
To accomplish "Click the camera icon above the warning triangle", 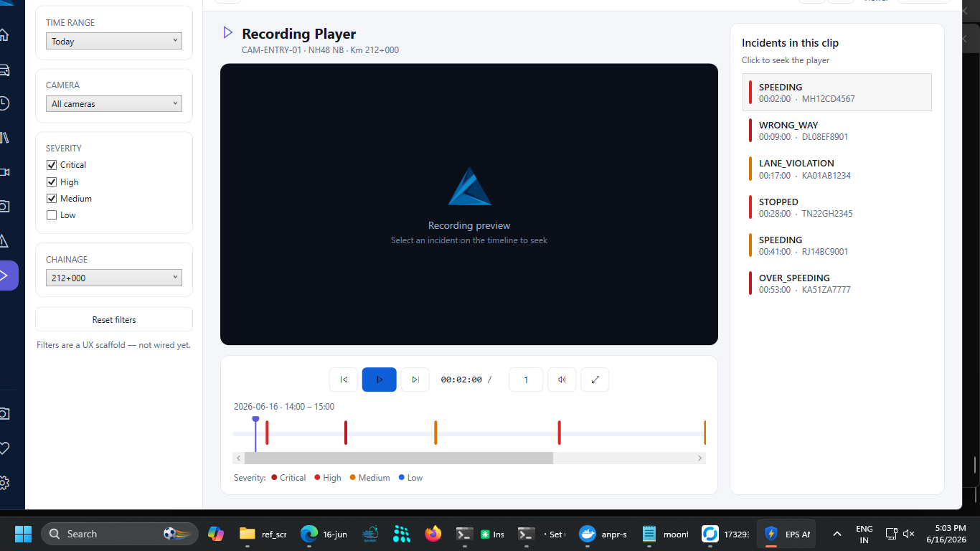I will pyautogui.click(x=4, y=207).
